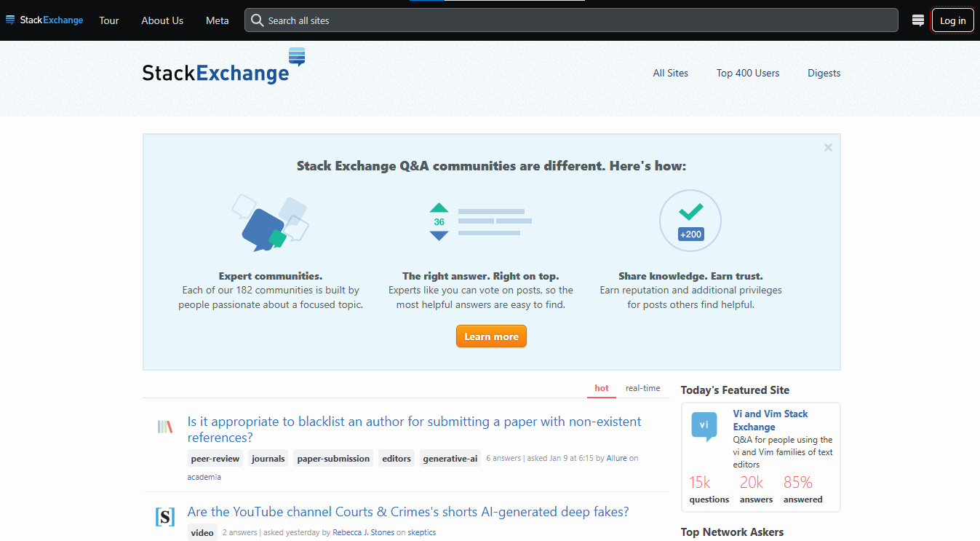This screenshot has width=980, height=541.
Task: Switch to the real-time tab
Action: (642, 388)
